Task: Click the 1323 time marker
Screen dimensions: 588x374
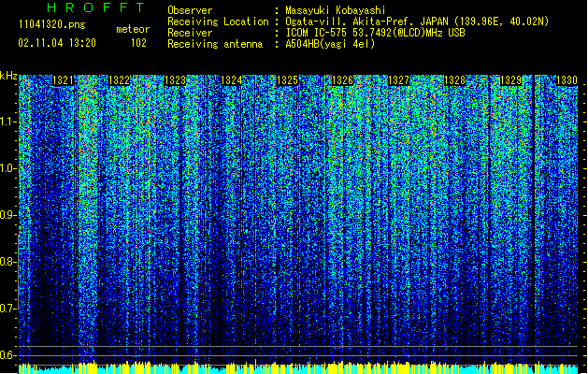Action: [175, 80]
